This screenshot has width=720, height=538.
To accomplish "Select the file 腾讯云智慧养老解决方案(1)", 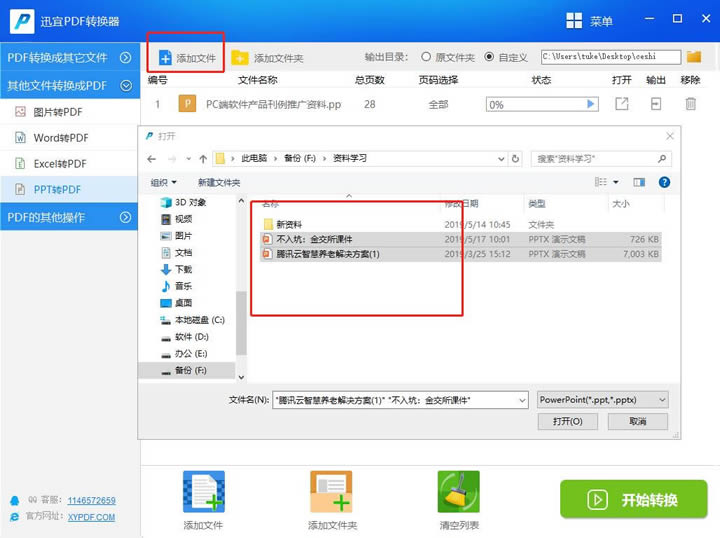I will [461, 254].
